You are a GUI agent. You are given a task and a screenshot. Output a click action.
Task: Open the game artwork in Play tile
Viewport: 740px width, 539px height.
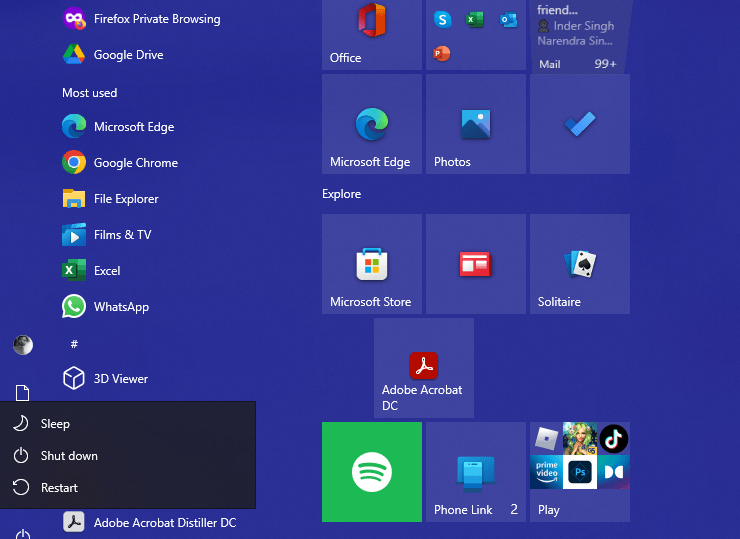pos(580,438)
